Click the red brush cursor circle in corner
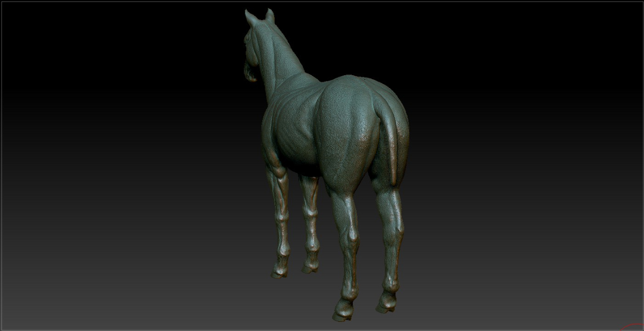The image size is (644, 331). coord(633,327)
